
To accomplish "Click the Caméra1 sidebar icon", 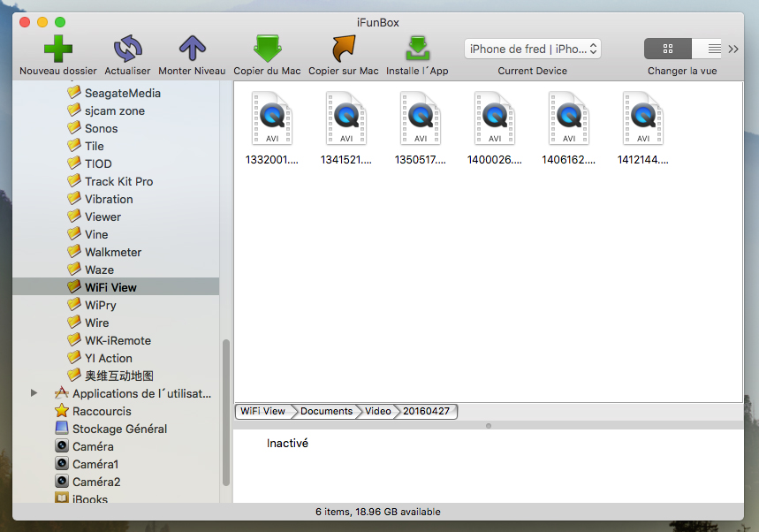I will coord(62,464).
